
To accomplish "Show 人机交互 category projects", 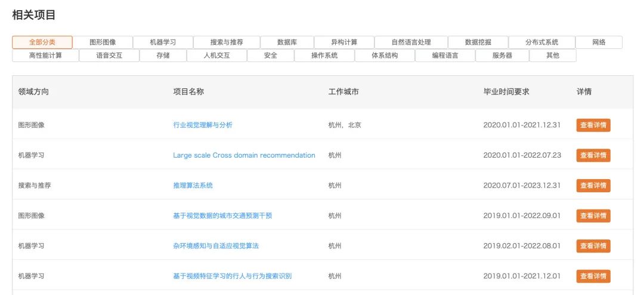I will tap(217, 56).
